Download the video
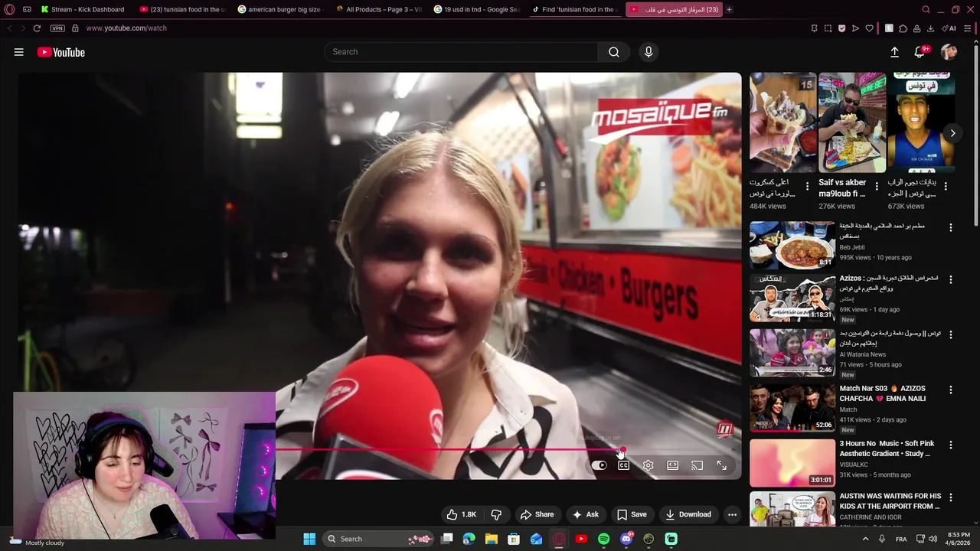Screen dimensions: 980x551 688,514
